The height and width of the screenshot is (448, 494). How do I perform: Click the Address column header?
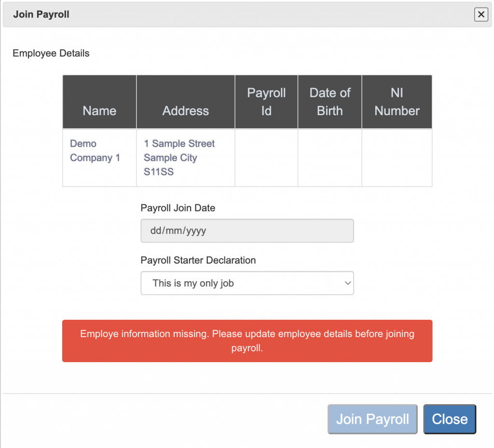(x=186, y=111)
